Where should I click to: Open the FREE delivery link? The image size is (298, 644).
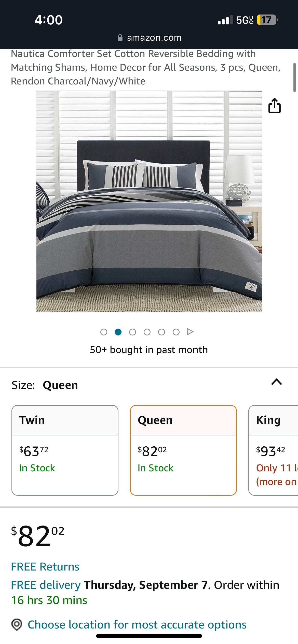[x=46, y=585]
